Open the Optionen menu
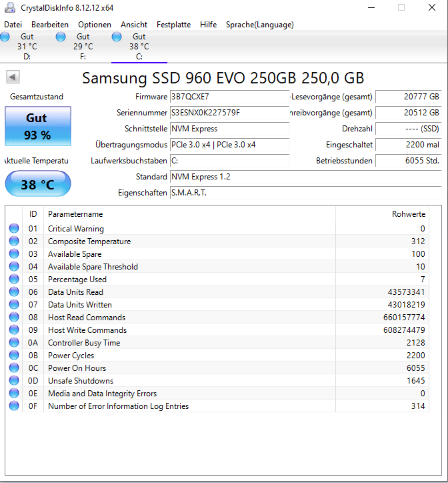The image size is (448, 483). click(x=95, y=25)
